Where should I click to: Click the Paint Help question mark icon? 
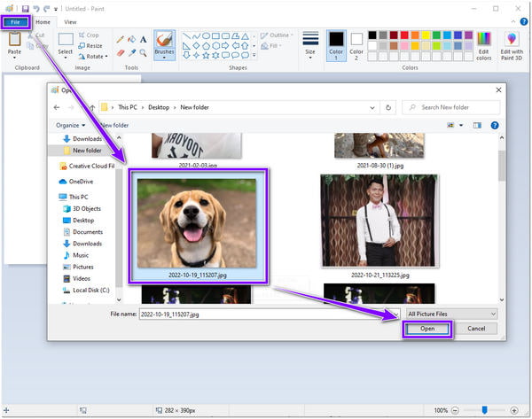524,21
